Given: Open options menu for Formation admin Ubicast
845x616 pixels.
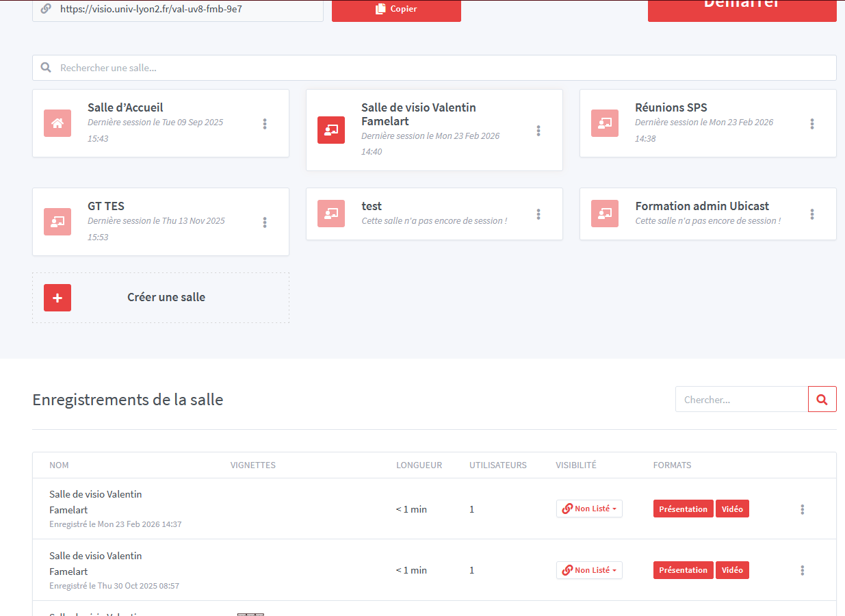Looking at the screenshot, I should pyautogui.click(x=812, y=214).
